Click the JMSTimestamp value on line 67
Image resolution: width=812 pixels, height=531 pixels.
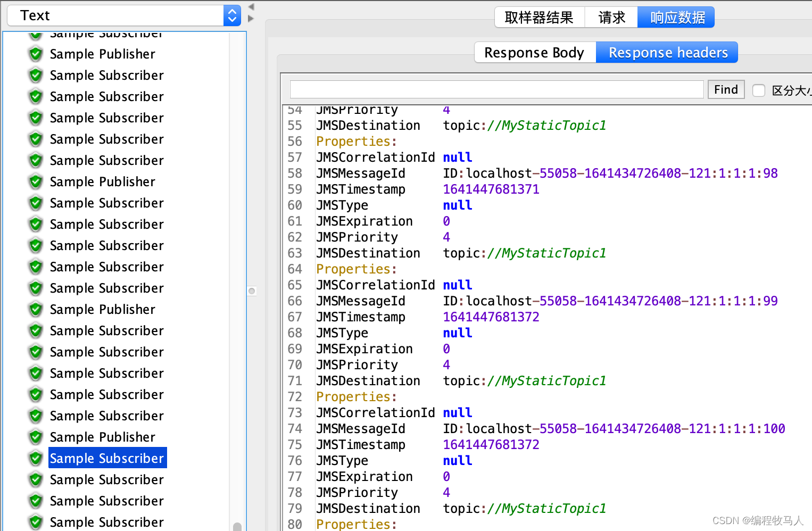click(491, 317)
